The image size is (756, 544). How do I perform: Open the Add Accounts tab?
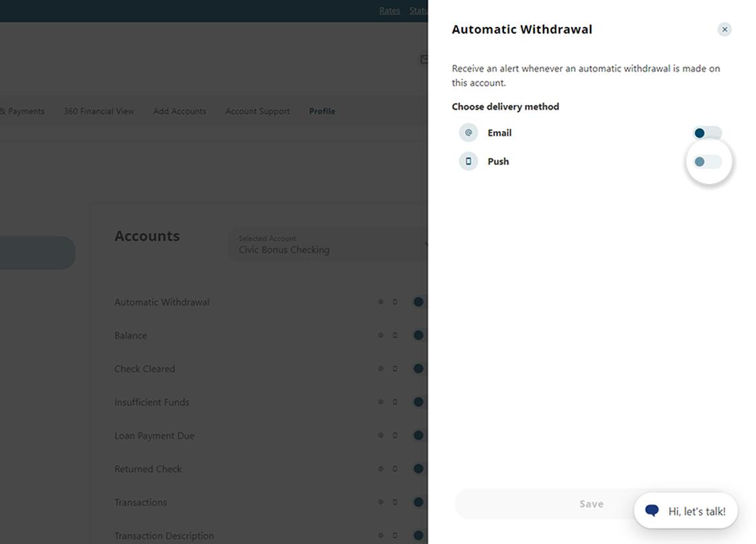point(179,111)
